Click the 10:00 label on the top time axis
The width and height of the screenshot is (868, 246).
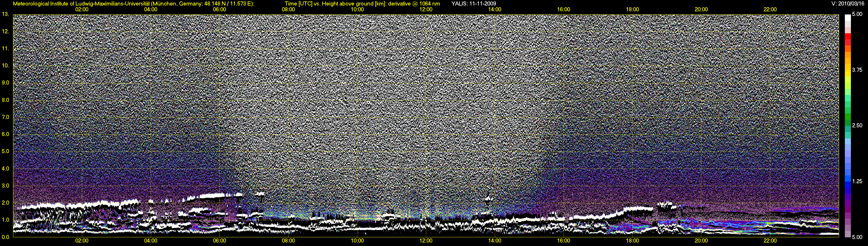click(x=357, y=10)
